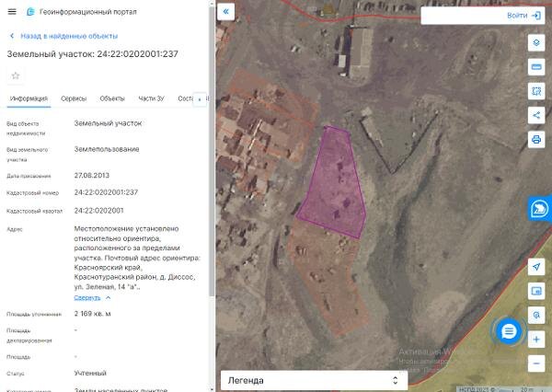Print the map
This screenshot has height=392, width=552.
pos(536,140)
